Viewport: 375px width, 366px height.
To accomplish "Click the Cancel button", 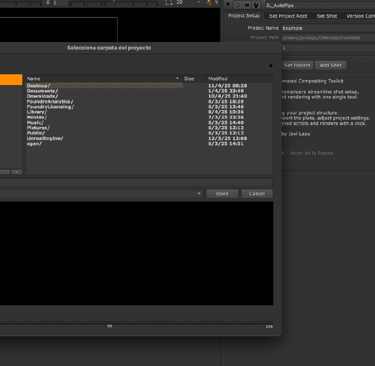I will 257,194.
